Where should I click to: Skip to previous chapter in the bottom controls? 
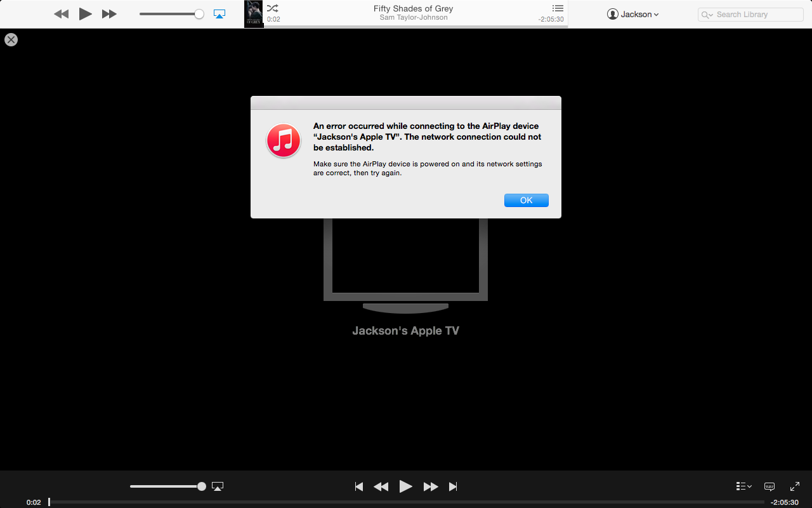point(359,486)
